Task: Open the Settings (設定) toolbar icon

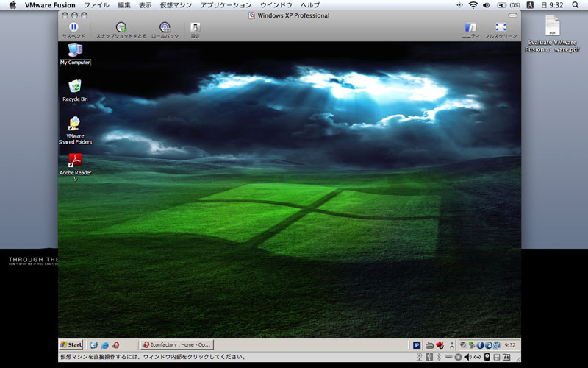Action: point(195,27)
